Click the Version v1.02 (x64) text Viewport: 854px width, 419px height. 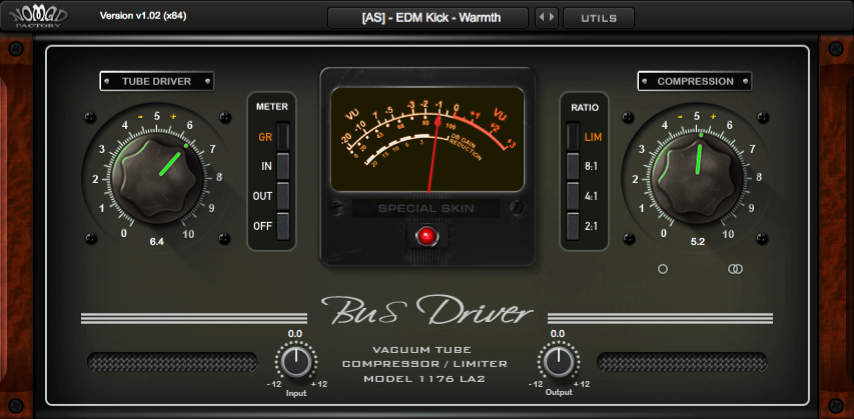(x=143, y=16)
